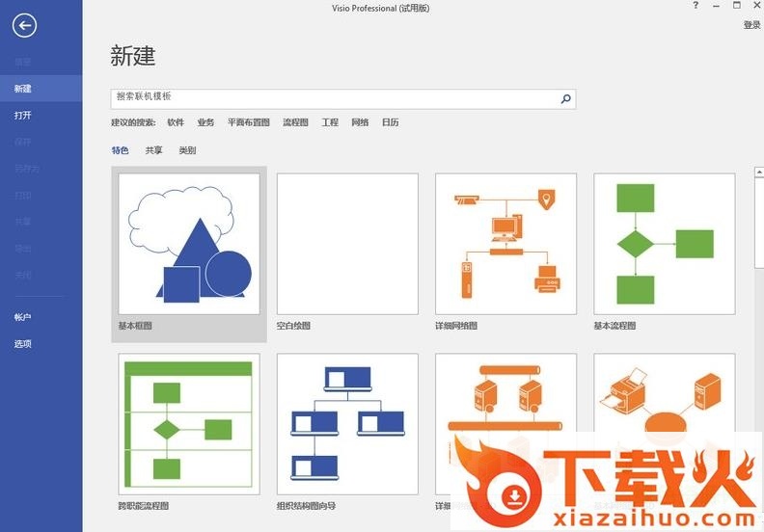Choose the 基本流程图 template thumbnail
Viewport: 764px width, 532px height.
(x=664, y=244)
